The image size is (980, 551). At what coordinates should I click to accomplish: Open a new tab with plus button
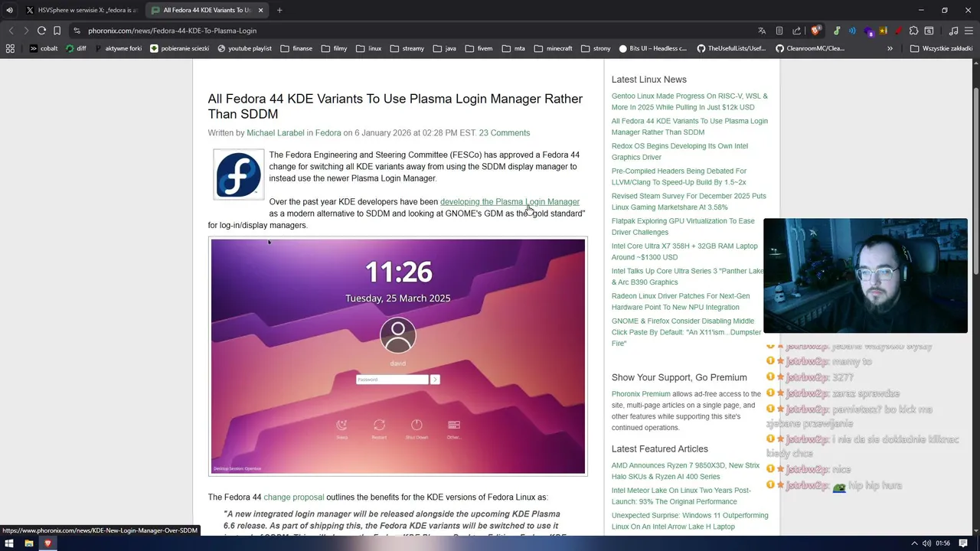(279, 10)
